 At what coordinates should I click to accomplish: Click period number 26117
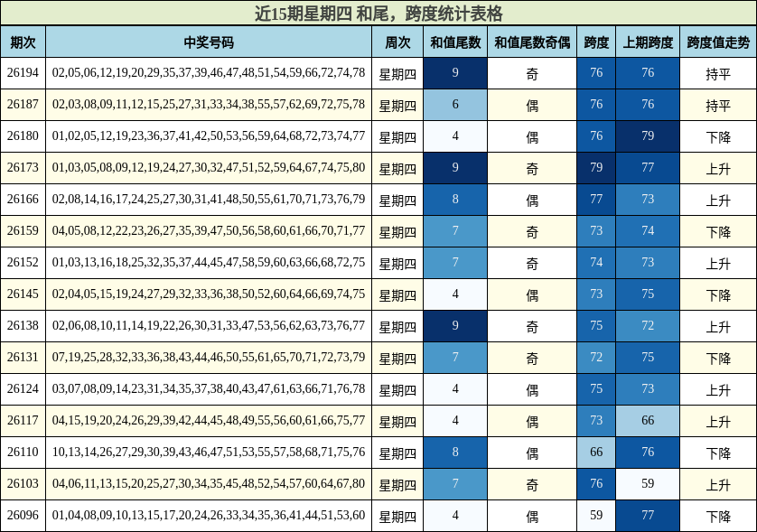coord(23,421)
